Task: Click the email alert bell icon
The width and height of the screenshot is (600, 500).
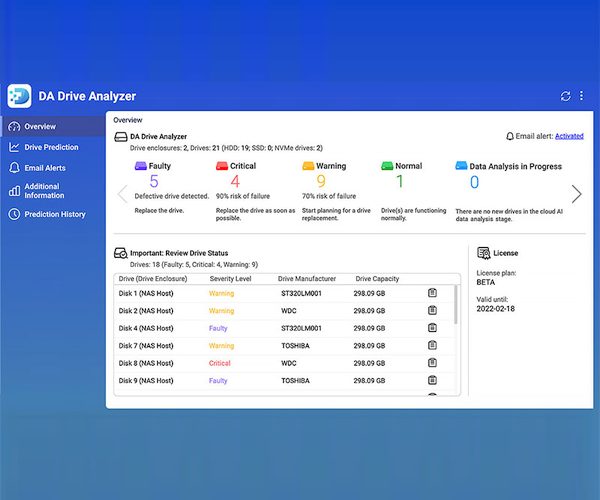Action: point(510,136)
